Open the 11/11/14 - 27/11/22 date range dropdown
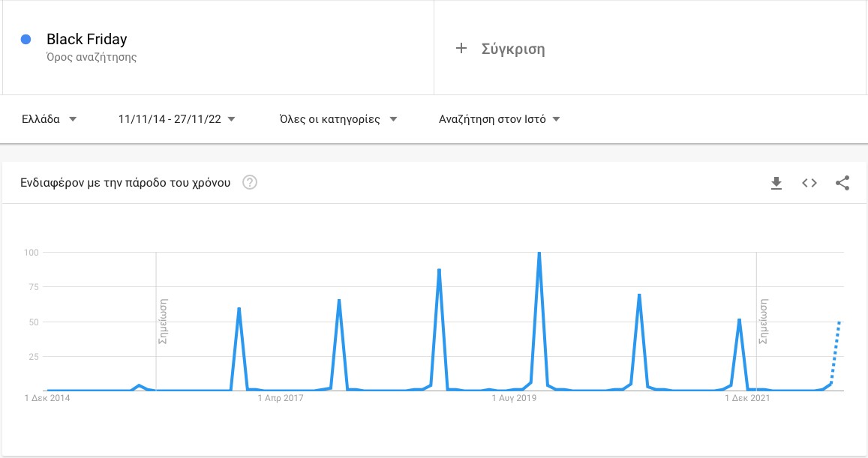 pos(176,119)
